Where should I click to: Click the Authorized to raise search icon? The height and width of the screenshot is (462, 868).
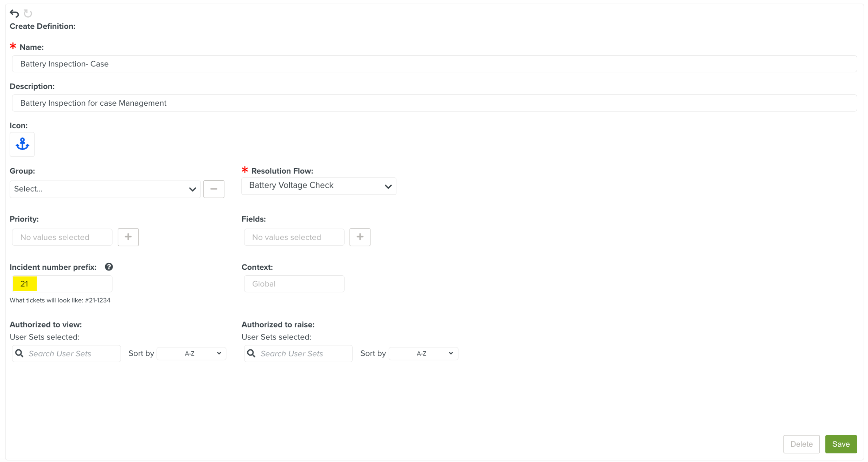click(x=251, y=353)
